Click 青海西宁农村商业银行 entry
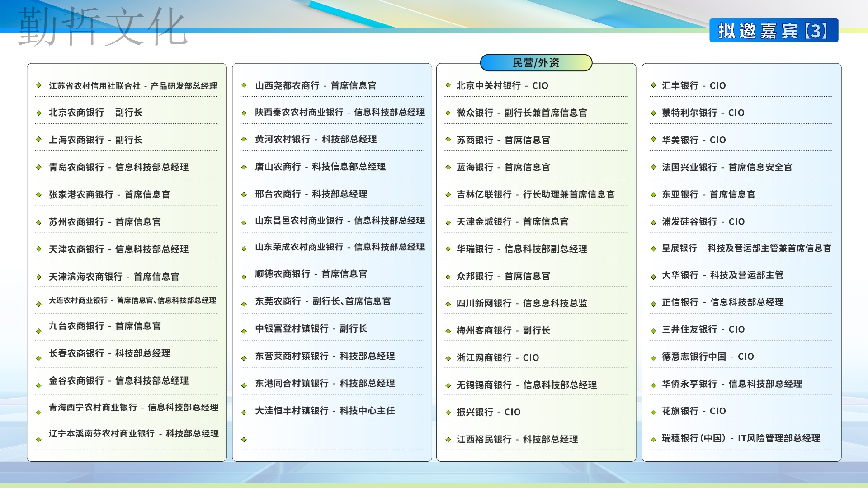 click(x=133, y=407)
